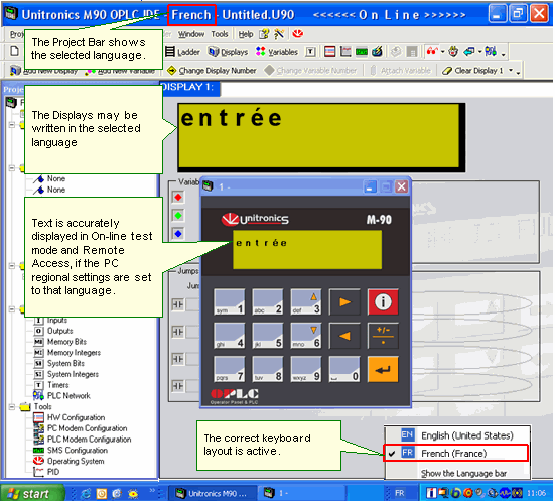The height and width of the screenshot is (502, 555).
Task: Open SMS Configuration in the tree
Action: tap(77, 451)
